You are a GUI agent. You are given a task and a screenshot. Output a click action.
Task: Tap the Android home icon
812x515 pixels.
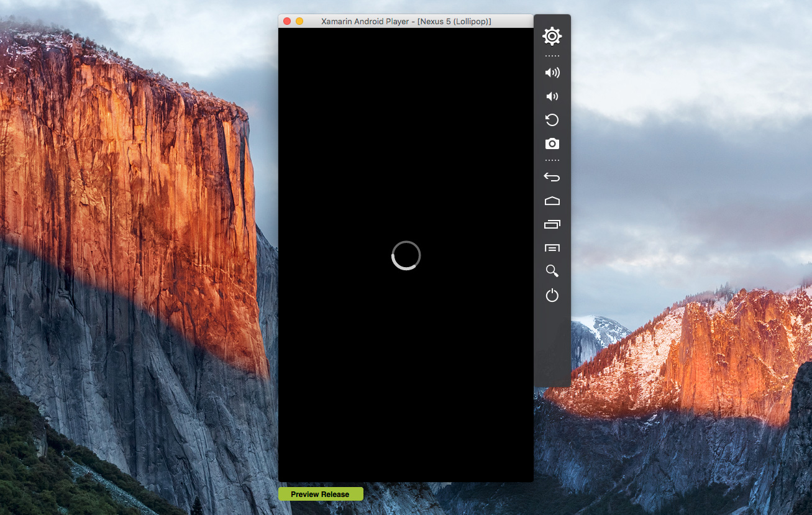[552, 201]
